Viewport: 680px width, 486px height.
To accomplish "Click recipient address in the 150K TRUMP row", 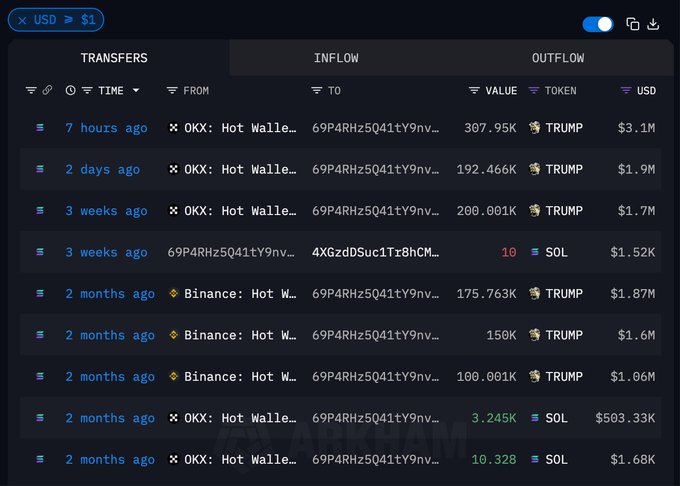I will 376,335.
